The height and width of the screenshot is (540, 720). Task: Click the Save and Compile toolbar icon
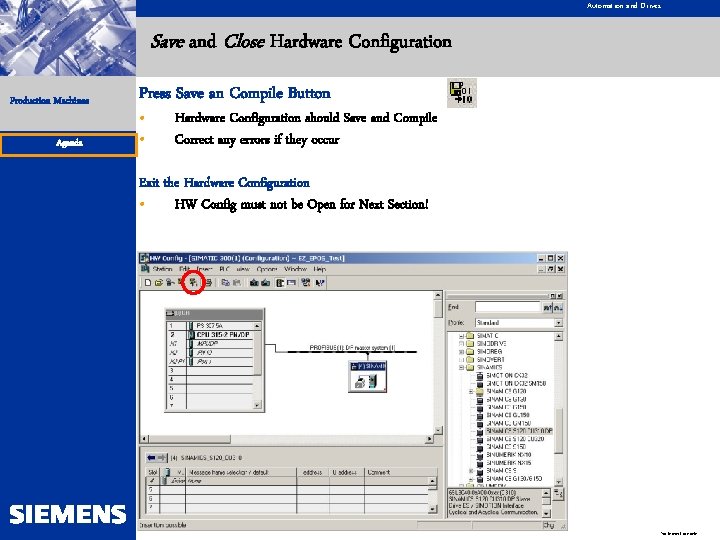(x=193, y=282)
